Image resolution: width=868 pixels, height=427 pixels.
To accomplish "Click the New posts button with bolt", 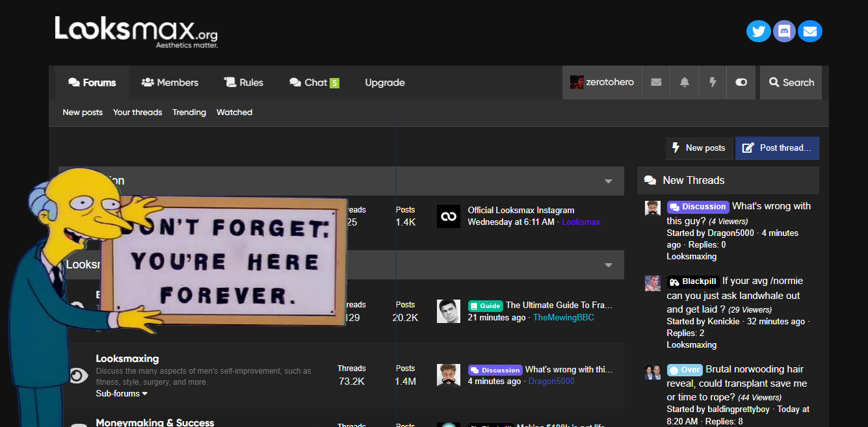I will click(699, 148).
